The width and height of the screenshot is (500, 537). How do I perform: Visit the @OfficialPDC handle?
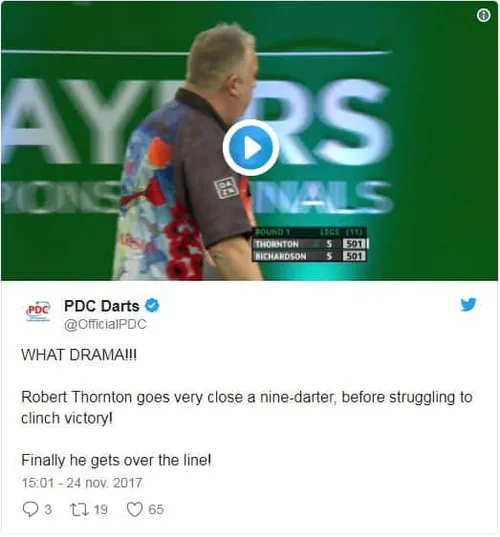point(105,324)
